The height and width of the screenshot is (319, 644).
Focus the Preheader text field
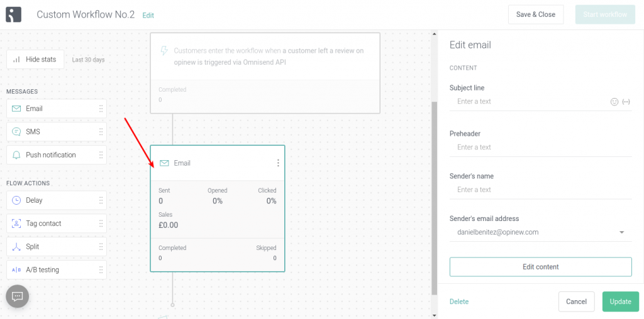click(x=540, y=147)
